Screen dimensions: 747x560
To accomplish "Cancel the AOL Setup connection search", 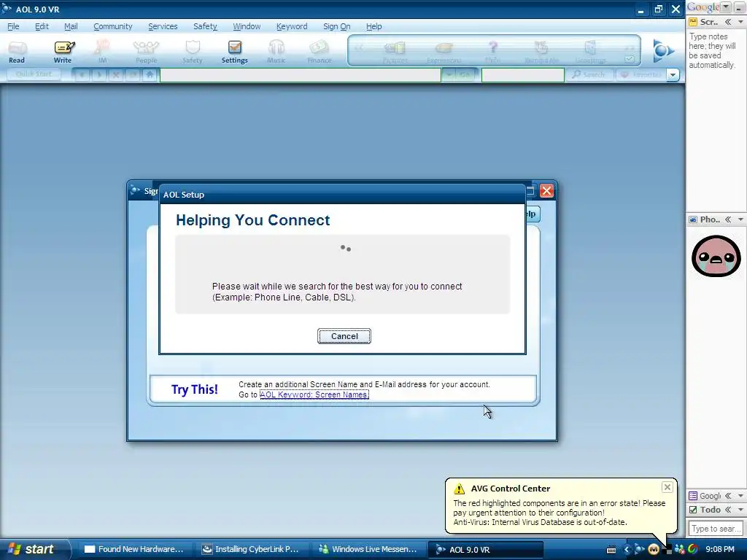I will pos(344,336).
